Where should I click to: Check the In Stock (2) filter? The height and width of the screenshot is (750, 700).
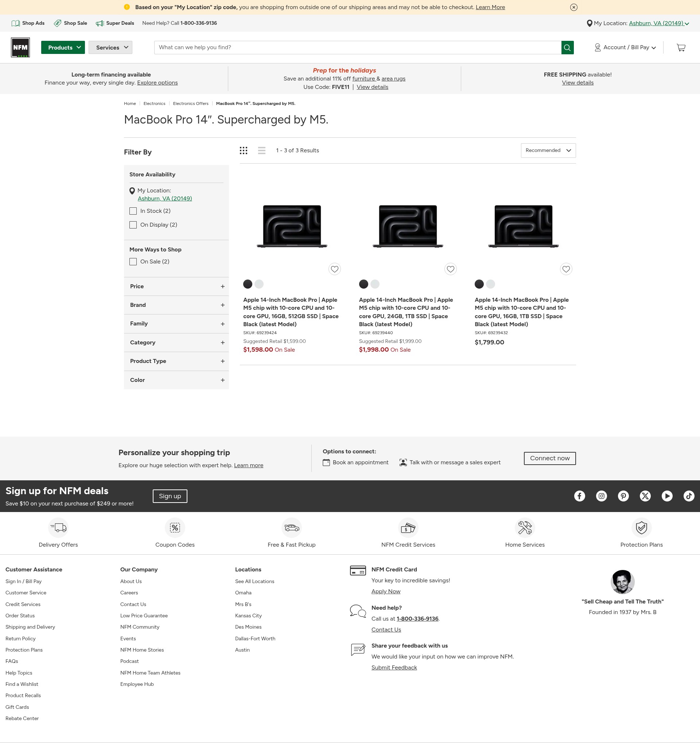[x=133, y=211]
